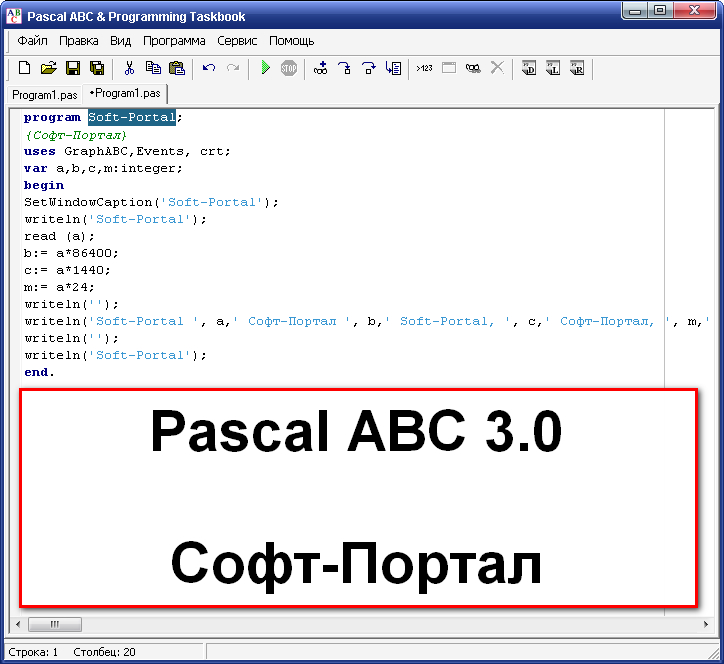Save all files with the stacked floppy icon
Image resolution: width=724 pixels, height=664 pixels.
97,68
